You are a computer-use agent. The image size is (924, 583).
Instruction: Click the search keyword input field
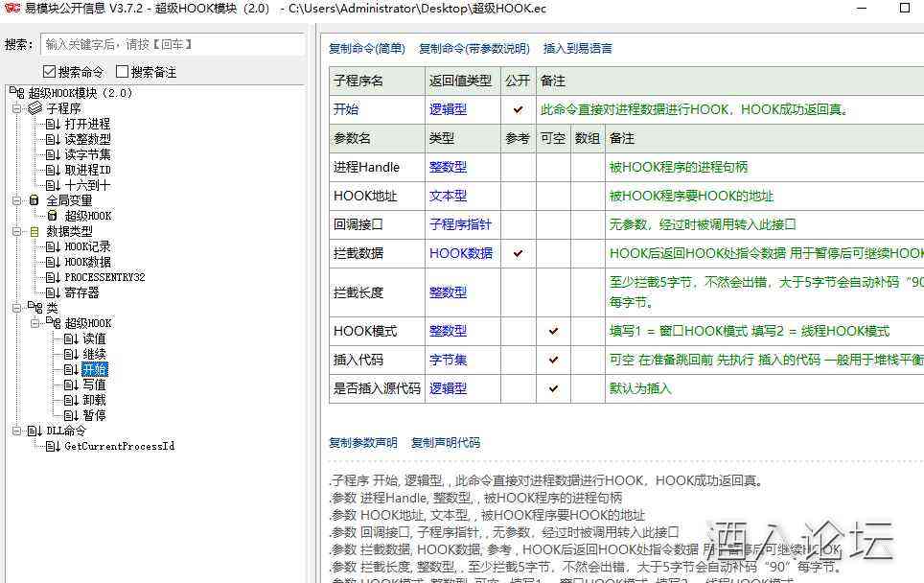[173, 44]
